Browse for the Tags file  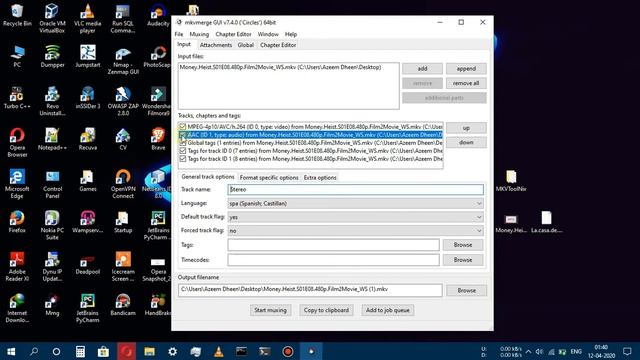point(463,245)
